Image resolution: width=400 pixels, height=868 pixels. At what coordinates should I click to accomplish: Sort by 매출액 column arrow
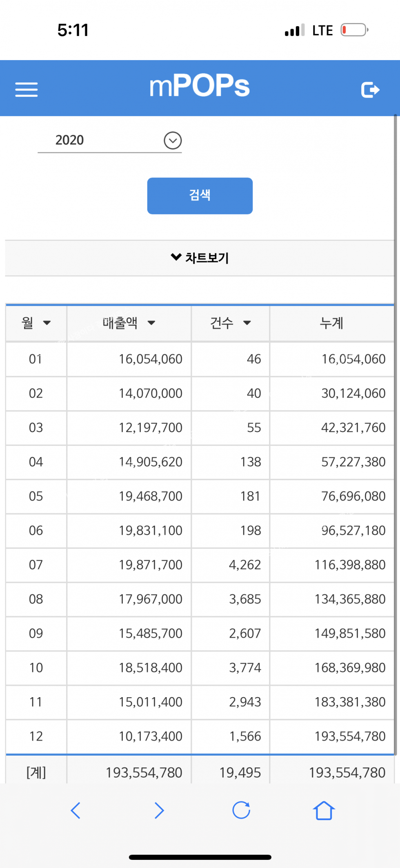(151, 323)
